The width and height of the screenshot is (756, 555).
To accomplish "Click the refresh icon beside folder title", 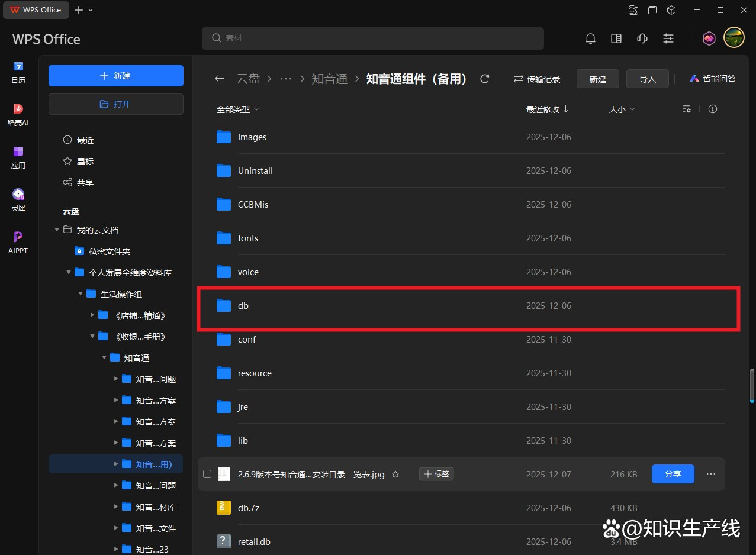I will 485,79.
